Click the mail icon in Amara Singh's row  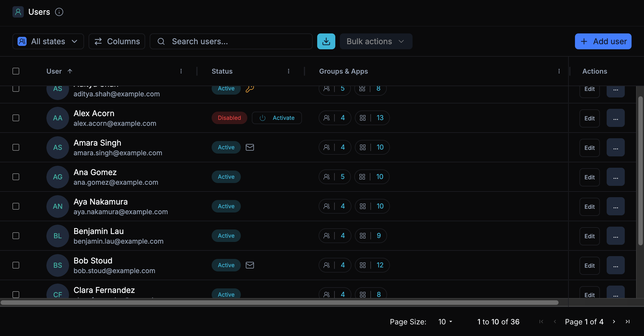250,147
